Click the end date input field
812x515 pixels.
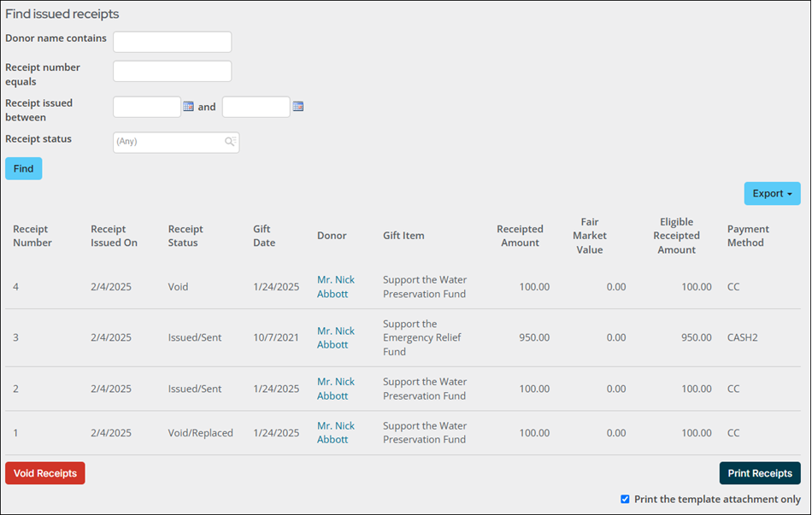point(256,107)
